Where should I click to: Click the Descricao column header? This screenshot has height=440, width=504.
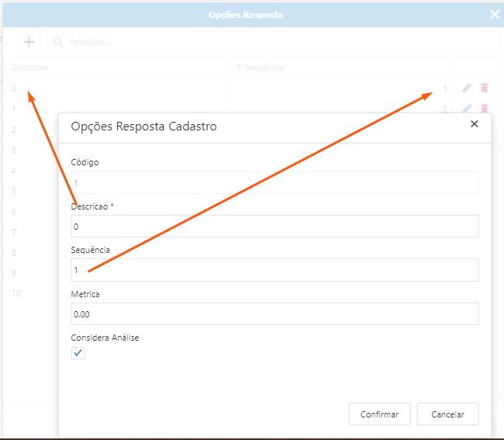click(30, 68)
